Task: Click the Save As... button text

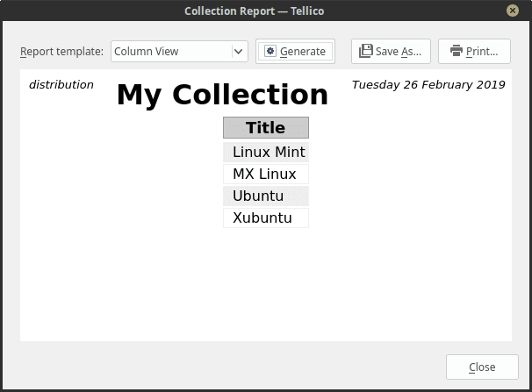Action: click(x=399, y=52)
